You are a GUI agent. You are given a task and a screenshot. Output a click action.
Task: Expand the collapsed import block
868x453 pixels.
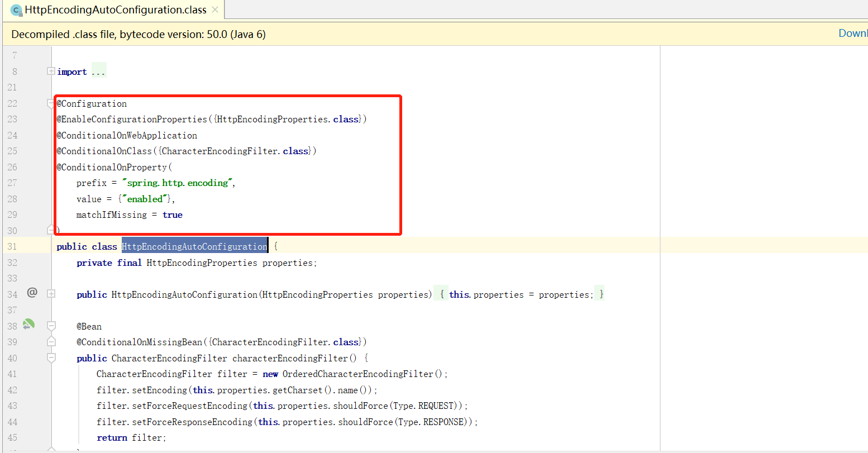[51, 71]
